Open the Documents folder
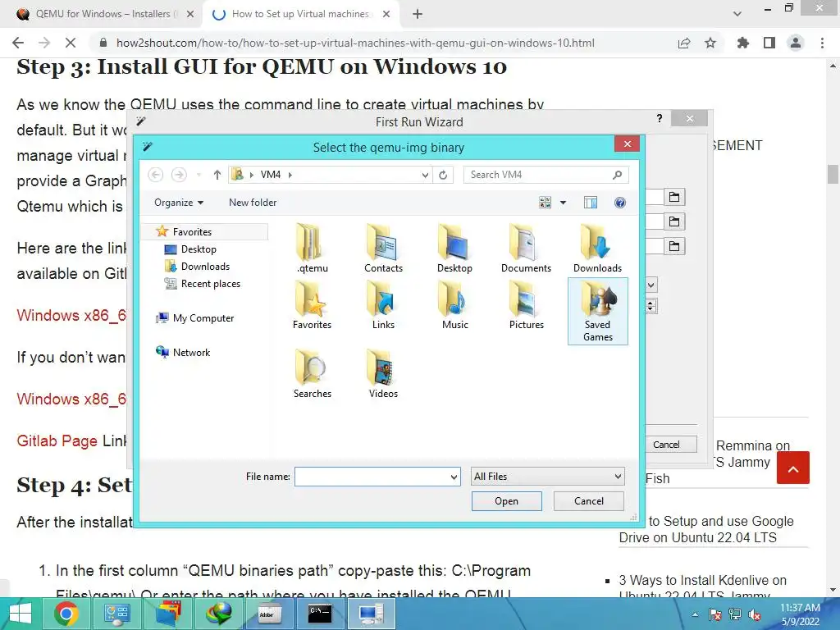Image resolution: width=840 pixels, height=630 pixels. coord(526,249)
